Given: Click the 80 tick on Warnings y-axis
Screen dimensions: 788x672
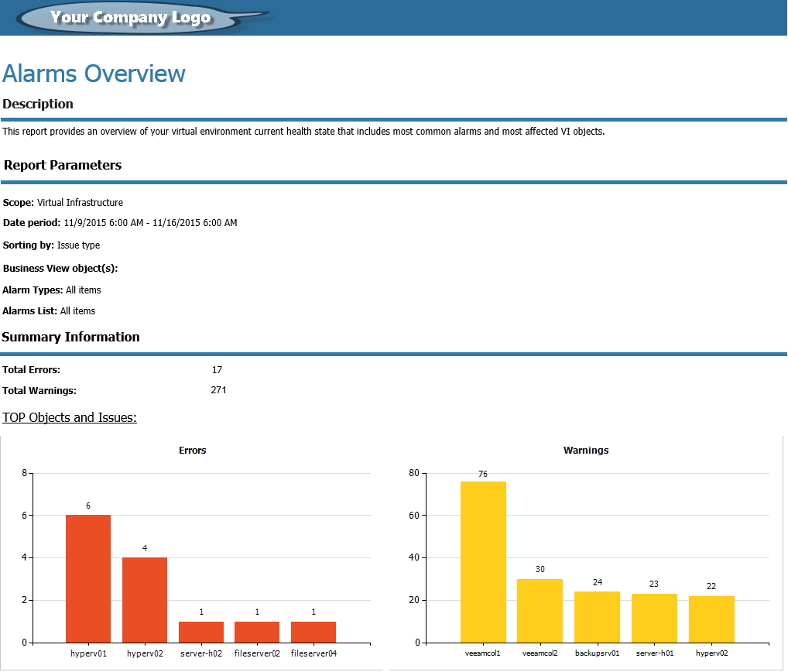Looking at the screenshot, I should pyautogui.click(x=414, y=473).
